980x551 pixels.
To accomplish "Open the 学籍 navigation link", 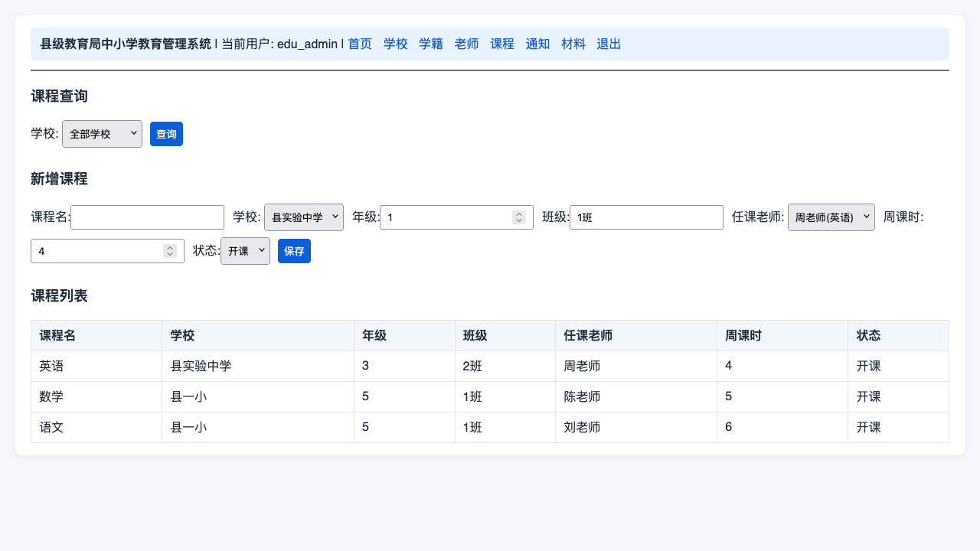I will [431, 44].
